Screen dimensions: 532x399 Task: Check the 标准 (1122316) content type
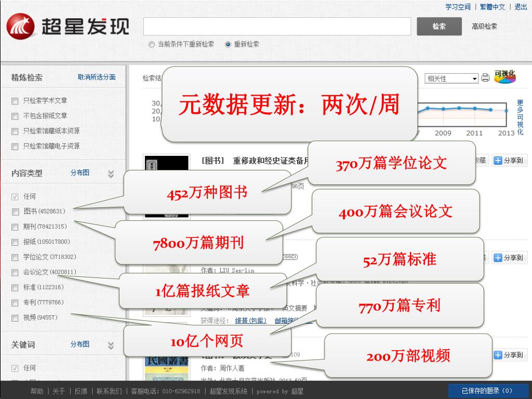pyautogui.click(x=15, y=288)
